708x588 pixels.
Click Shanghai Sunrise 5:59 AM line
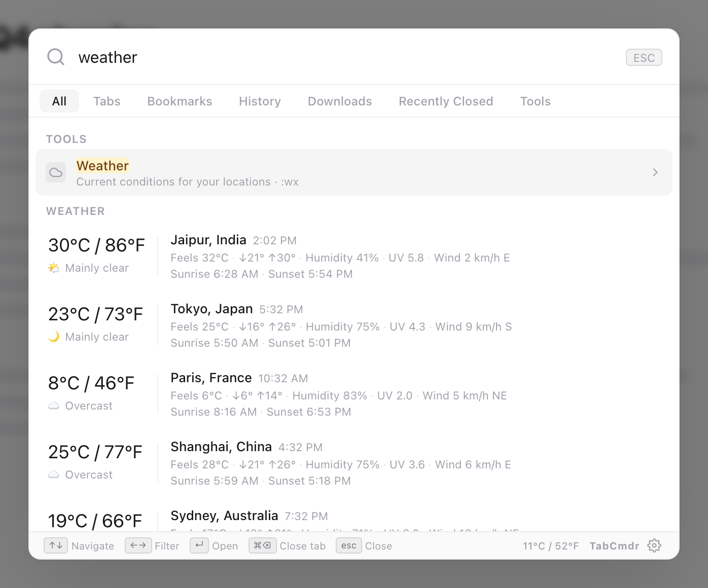pyautogui.click(x=261, y=481)
